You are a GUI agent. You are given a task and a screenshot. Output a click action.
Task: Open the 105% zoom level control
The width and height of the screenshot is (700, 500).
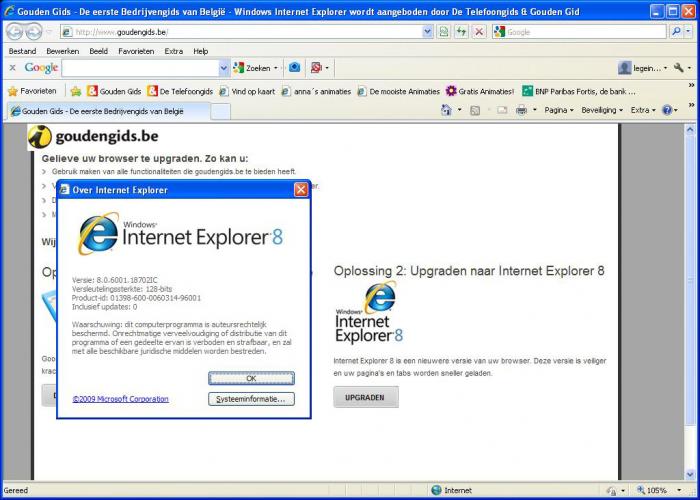(x=658, y=490)
